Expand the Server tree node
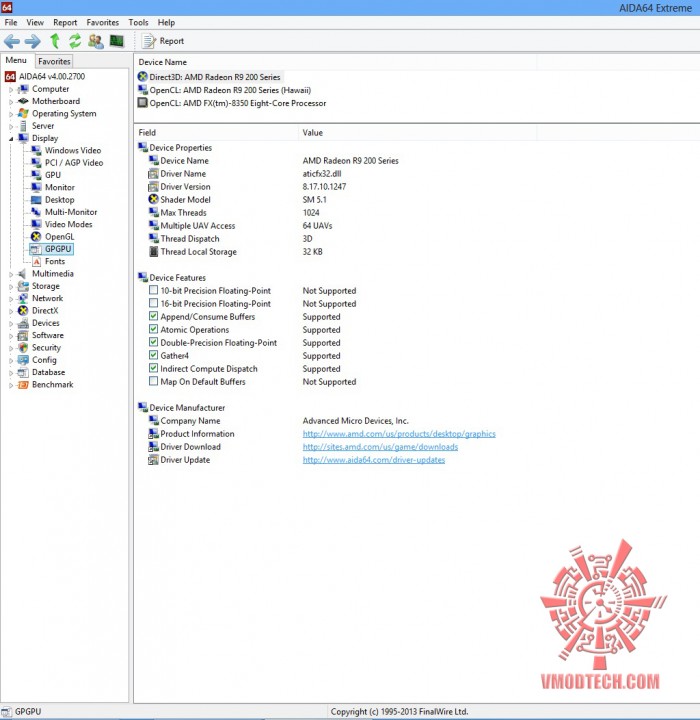The height and width of the screenshot is (720, 700). point(11,127)
